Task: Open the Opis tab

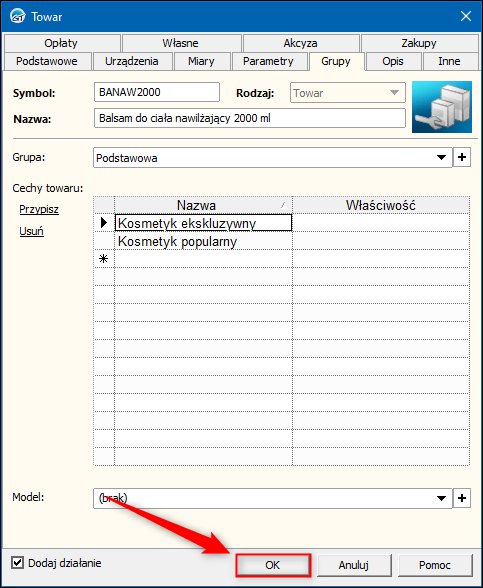Action: 393,62
